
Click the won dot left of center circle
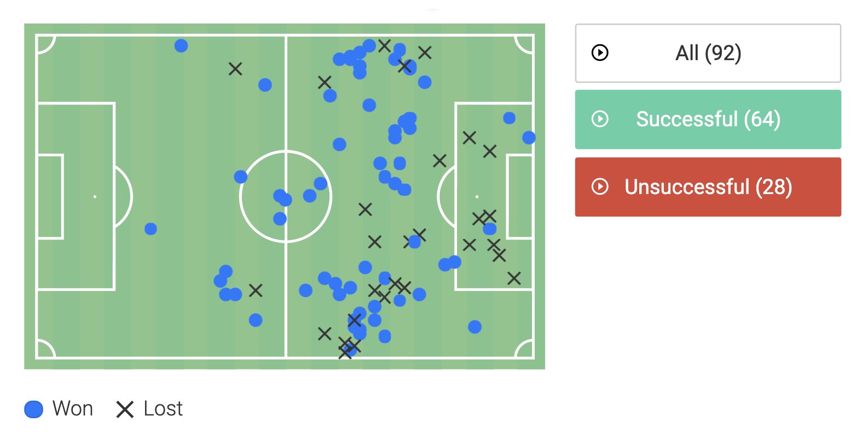click(x=241, y=177)
